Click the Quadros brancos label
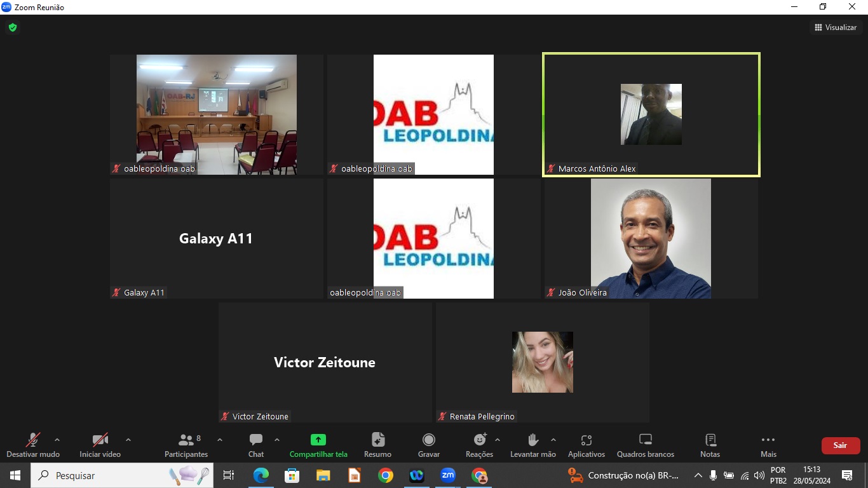The image size is (868, 488). click(646, 454)
